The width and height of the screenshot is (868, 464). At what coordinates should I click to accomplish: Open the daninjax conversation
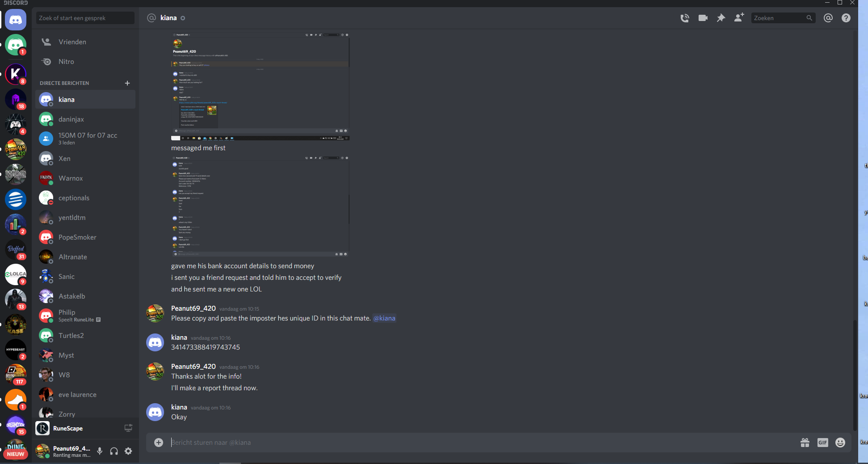[x=85, y=119]
